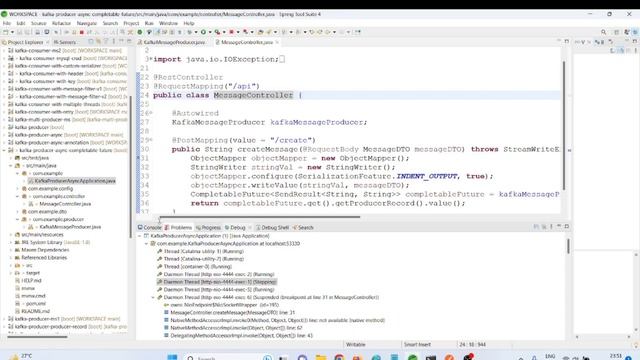The height and width of the screenshot is (360, 640).
Task: Open the Progress tab
Action: [x=208, y=227]
